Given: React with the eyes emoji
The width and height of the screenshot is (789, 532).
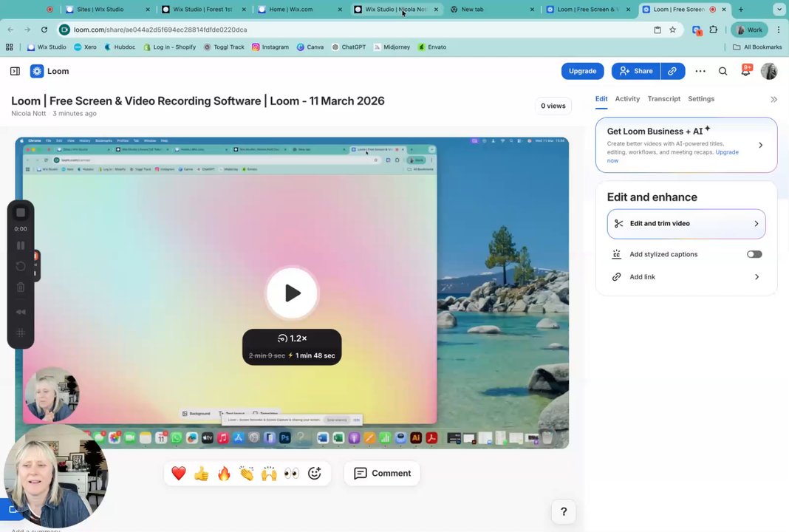Looking at the screenshot, I should click(292, 473).
